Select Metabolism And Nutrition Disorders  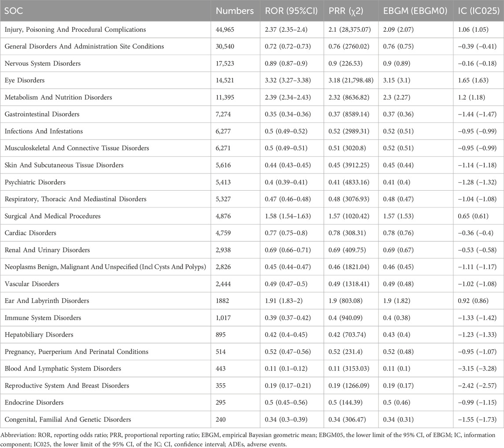click(x=58, y=97)
